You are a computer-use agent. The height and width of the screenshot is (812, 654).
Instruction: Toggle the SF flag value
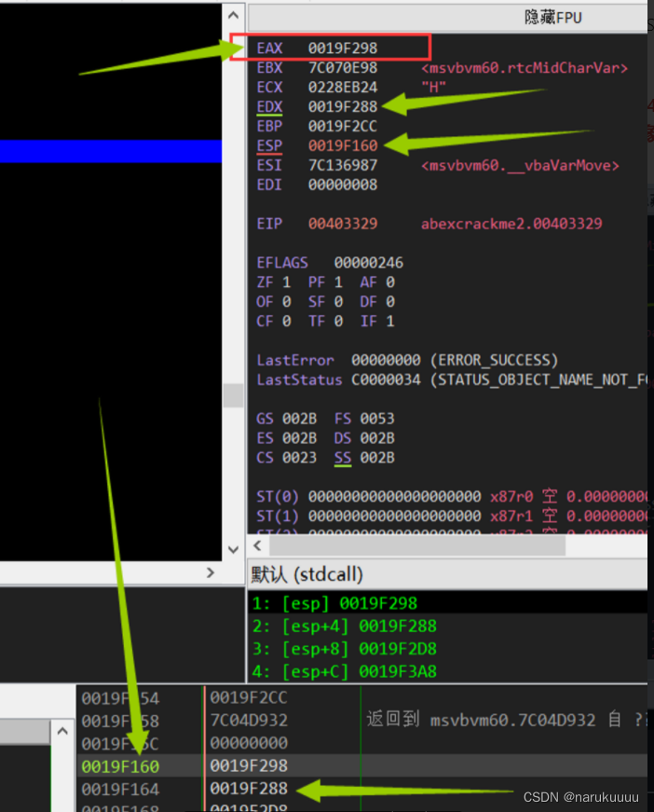[x=338, y=302]
